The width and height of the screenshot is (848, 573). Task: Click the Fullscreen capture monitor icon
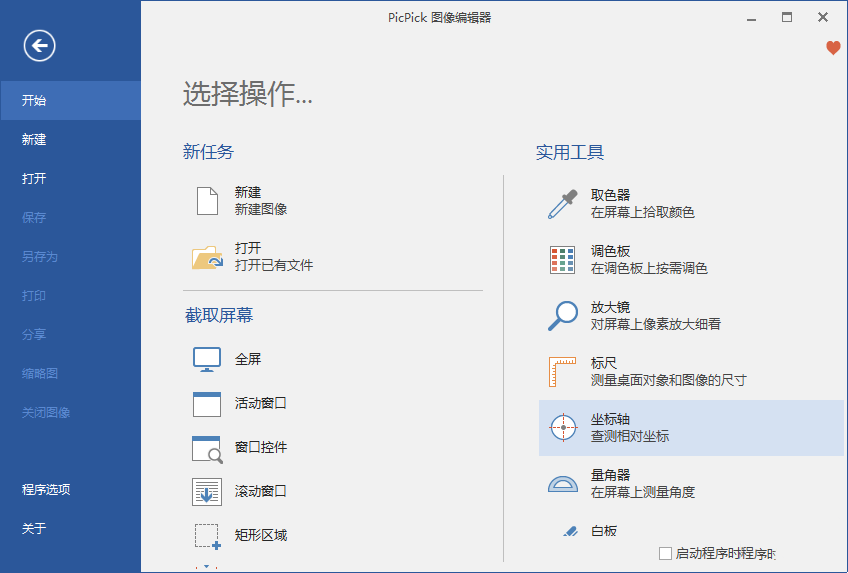tap(207, 360)
